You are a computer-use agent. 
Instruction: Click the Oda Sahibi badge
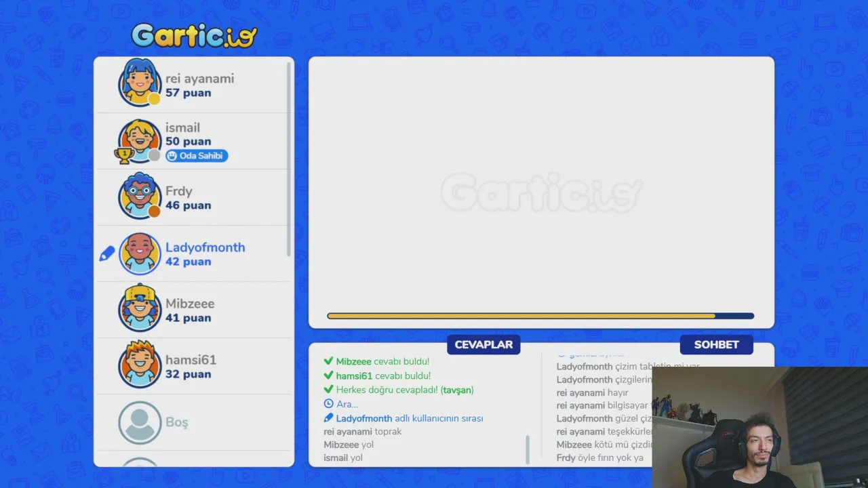pyautogui.click(x=197, y=156)
